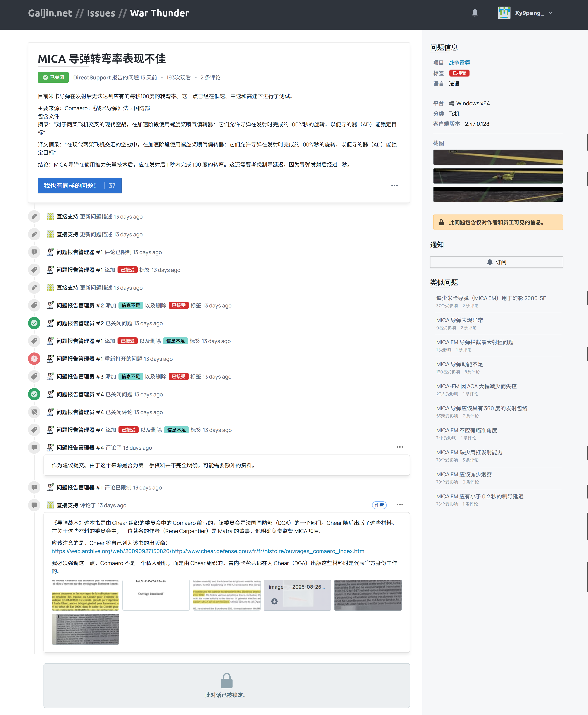Click the 已关闭 status badge
The height and width of the screenshot is (715, 588).
coord(53,77)
